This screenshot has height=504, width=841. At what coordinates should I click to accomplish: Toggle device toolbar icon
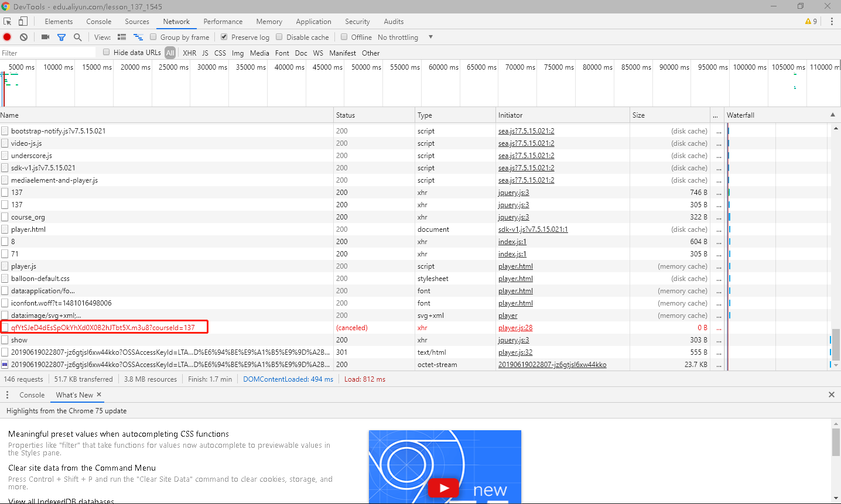point(23,21)
